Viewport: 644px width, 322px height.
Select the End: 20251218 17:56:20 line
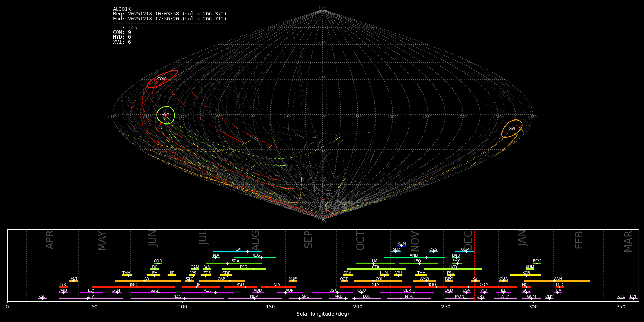tap(170, 19)
